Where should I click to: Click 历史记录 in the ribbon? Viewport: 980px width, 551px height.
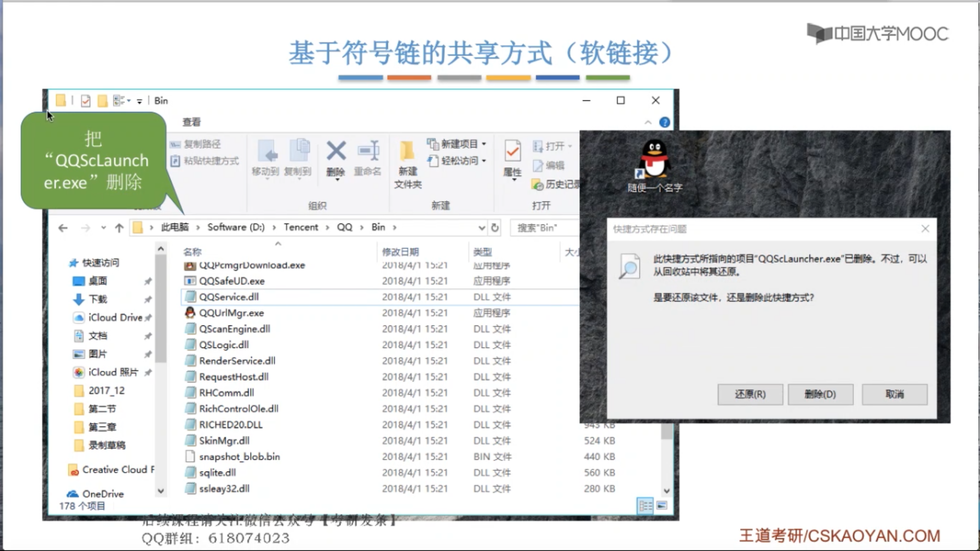pos(555,184)
